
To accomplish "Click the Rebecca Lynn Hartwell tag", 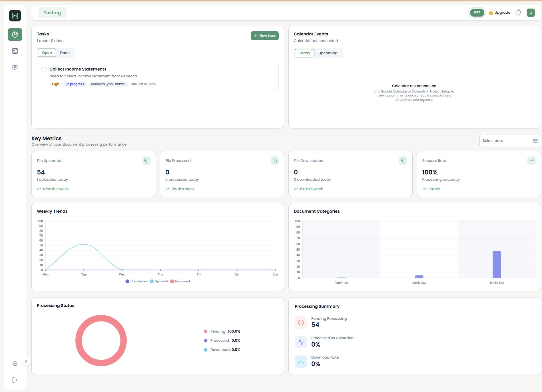I will pyautogui.click(x=109, y=84).
